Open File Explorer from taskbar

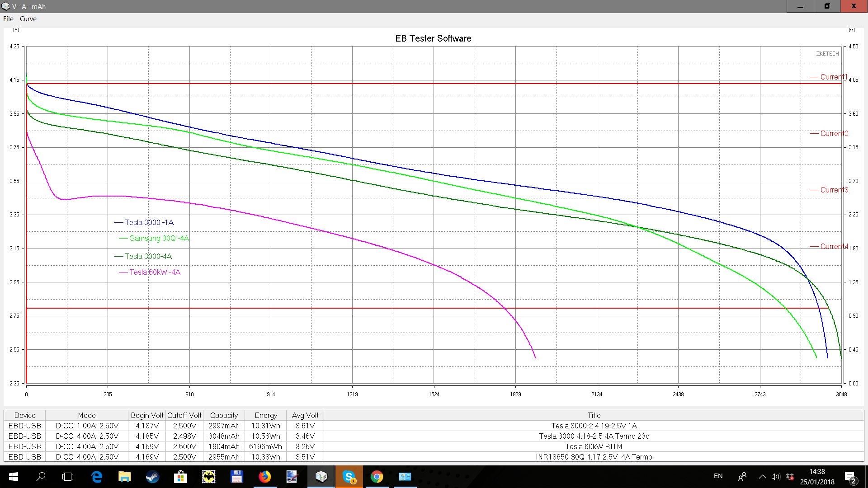(x=124, y=477)
